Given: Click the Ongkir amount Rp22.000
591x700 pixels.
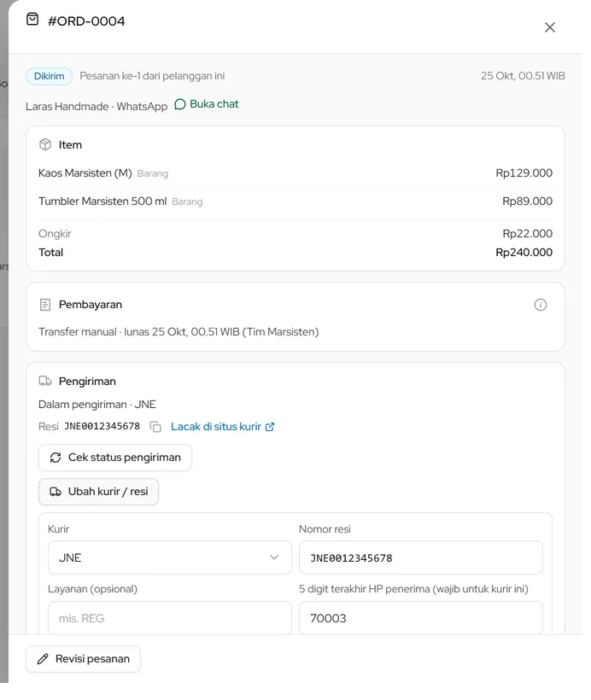Looking at the screenshot, I should (x=527, y=234).
